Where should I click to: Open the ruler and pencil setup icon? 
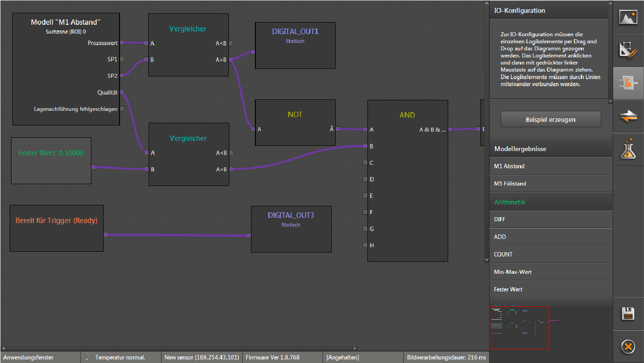click(x=628, y=50)
